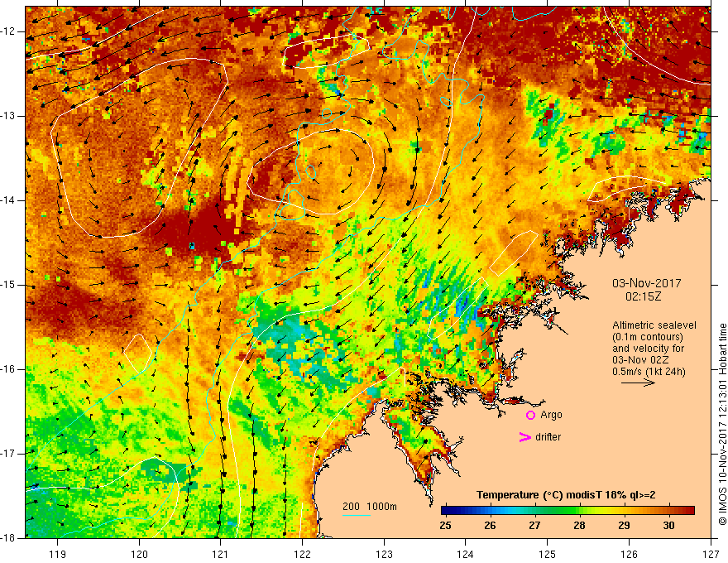The width and height of the screenshot is (728, 563).
Task: Click the 'Argo' legend label
Action: [551, 416]
